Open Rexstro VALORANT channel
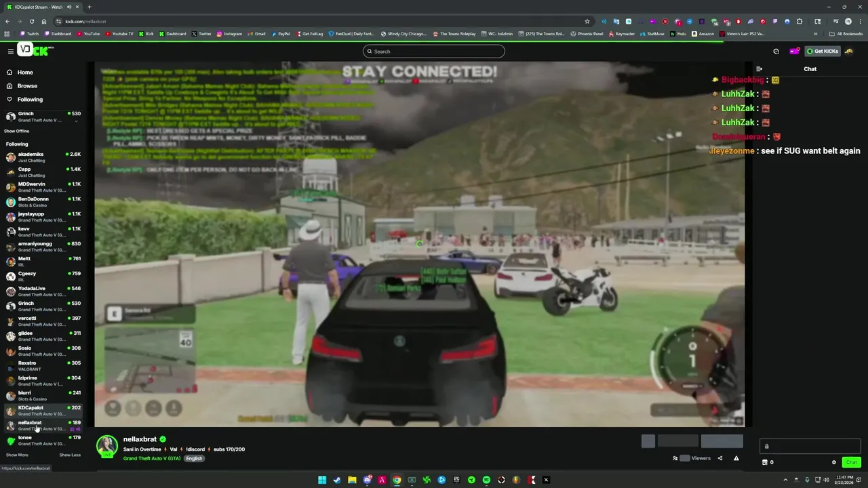This screenshot has height=488, width=868. coord(43,366)
